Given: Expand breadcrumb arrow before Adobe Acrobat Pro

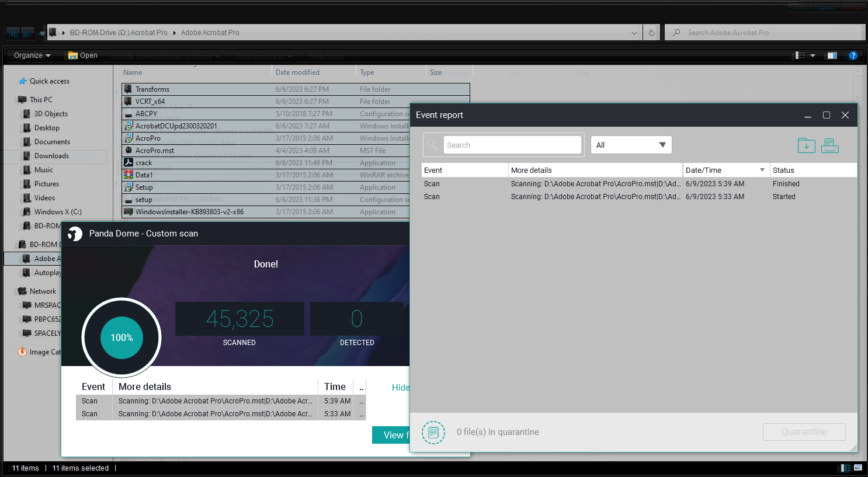Looking at the screenshot, I should click(x=174, y=33).
